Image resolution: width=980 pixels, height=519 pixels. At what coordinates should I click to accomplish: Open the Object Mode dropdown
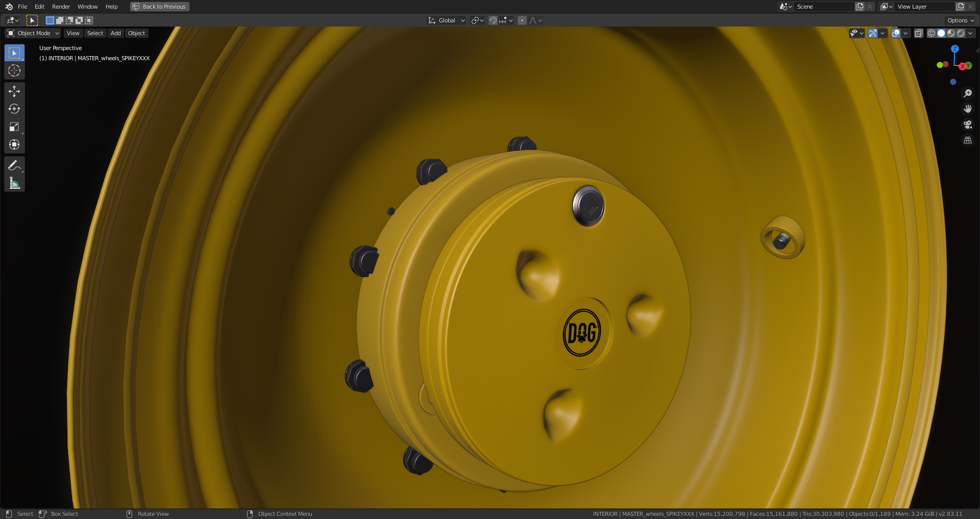(33, 33)
